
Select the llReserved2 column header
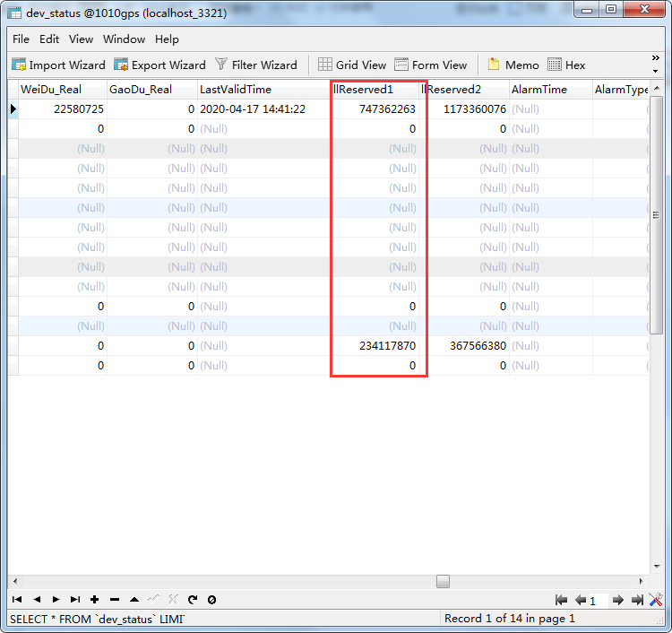tap(464, 89)
